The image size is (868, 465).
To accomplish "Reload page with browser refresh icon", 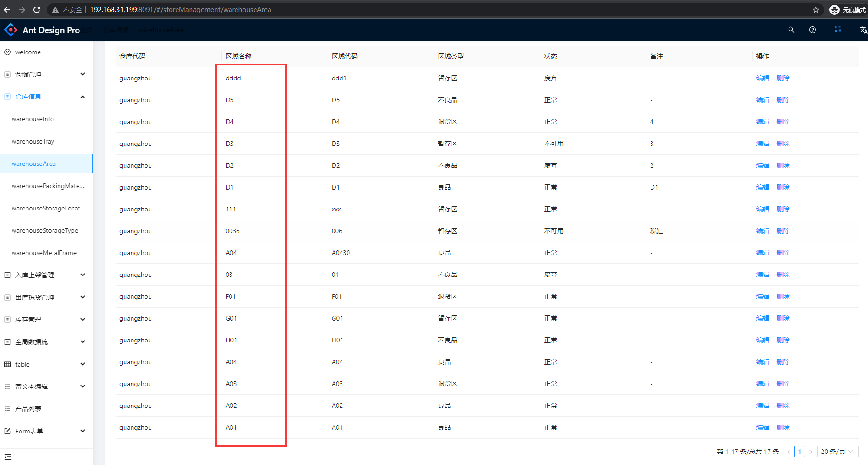I will tap(37, 10).
